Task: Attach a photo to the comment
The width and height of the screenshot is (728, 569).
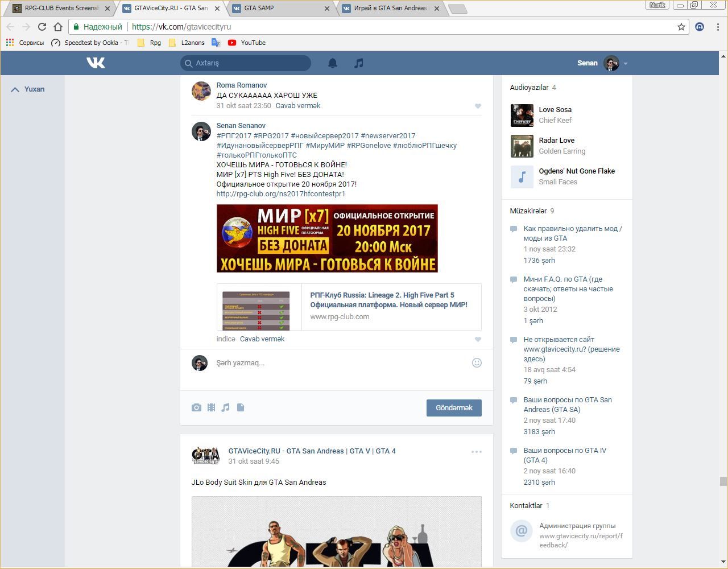Action: pos(196,407)
